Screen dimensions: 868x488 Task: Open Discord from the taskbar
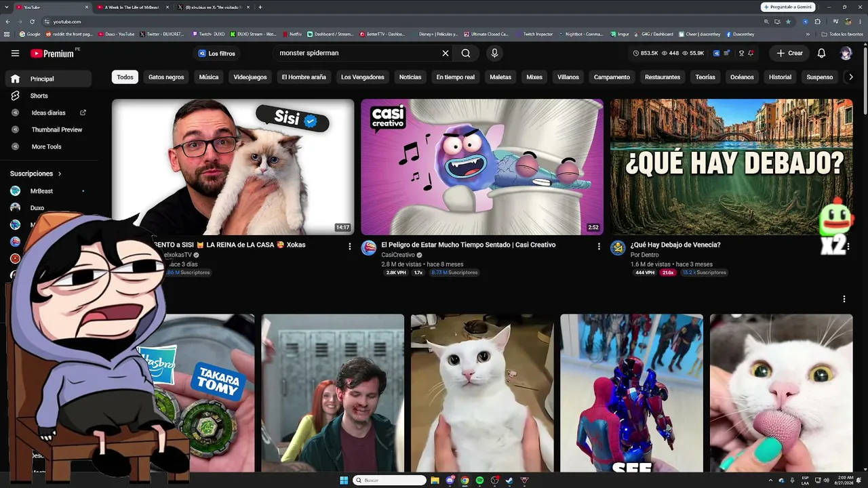click(x=451, y=481)
